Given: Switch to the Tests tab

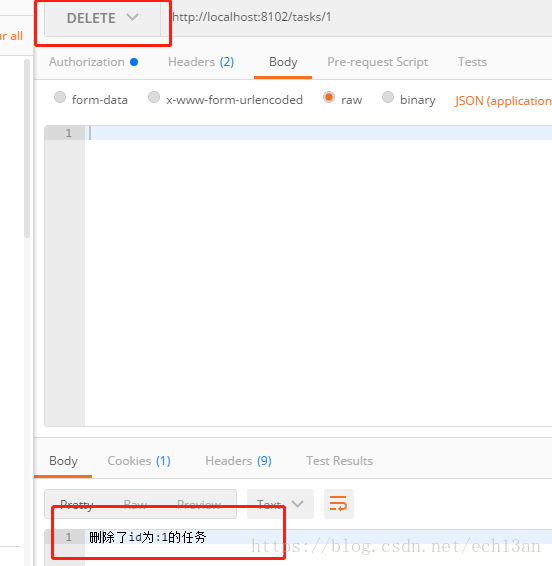Looking at the screenshot, I should 472,62.
